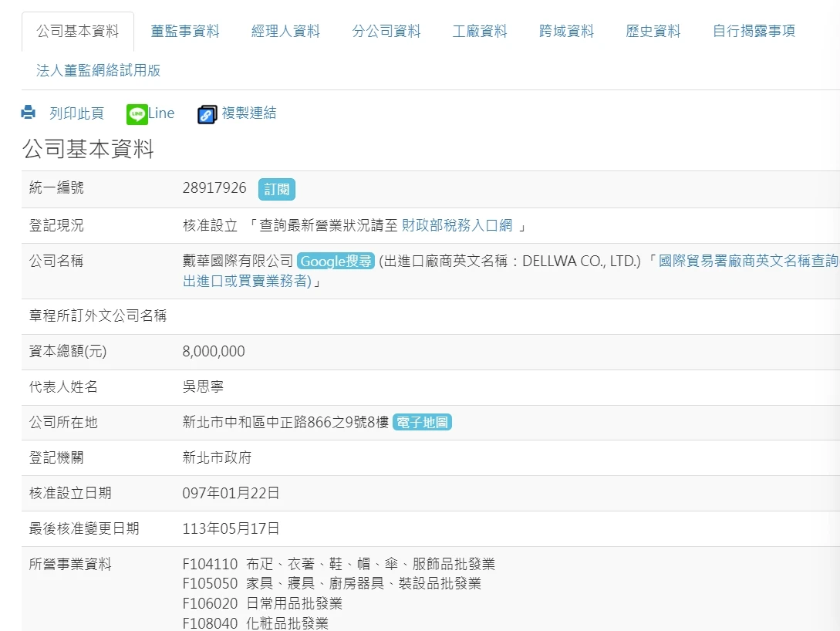Open the 工廠資料 tab
840x631 pixels.
coord(480,32)
